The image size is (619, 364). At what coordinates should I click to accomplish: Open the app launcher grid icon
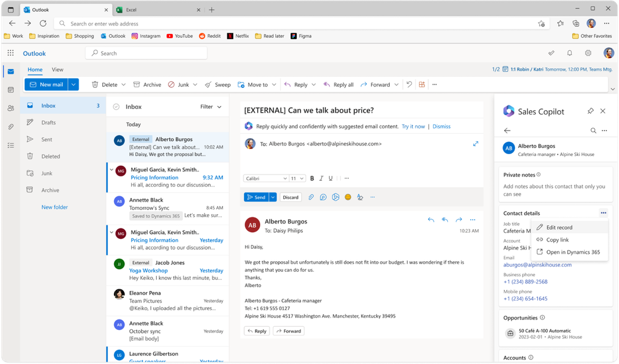tap(11, 53)
